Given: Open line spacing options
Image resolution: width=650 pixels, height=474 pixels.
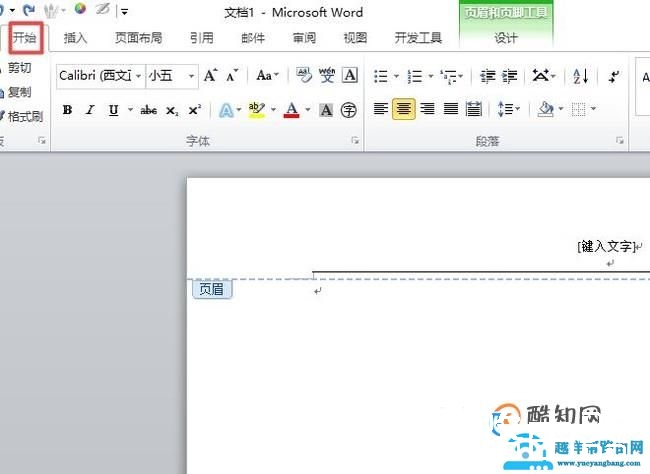Looking at the screenshot, I should 509,109.
